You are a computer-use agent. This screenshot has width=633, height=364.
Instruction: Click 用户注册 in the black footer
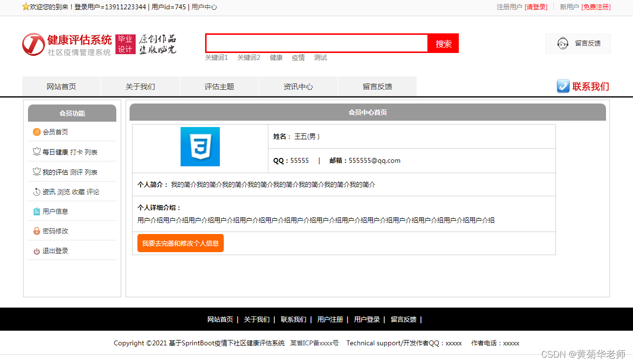[330, 319]
